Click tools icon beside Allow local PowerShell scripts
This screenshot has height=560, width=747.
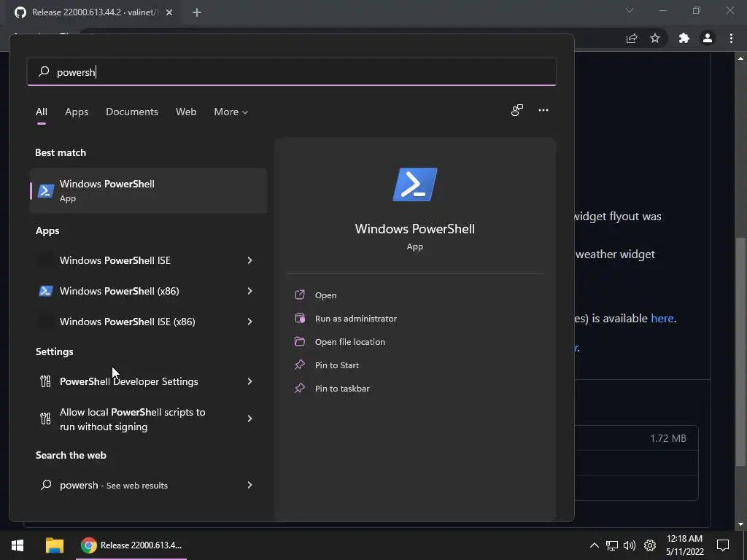coord(46,419)
